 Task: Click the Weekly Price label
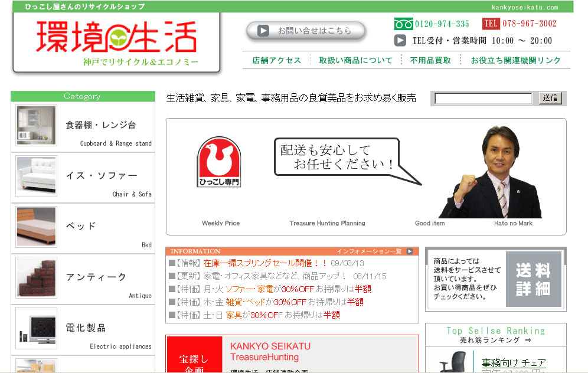tap(221, 223)
